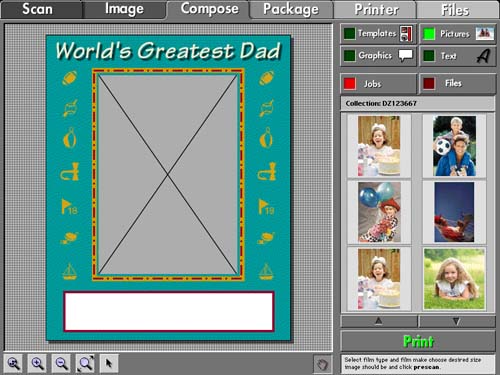This screenshot has width=500, height=375.
Task: Toggle the Jobs button with red indicator
Action: pos(378,84)
